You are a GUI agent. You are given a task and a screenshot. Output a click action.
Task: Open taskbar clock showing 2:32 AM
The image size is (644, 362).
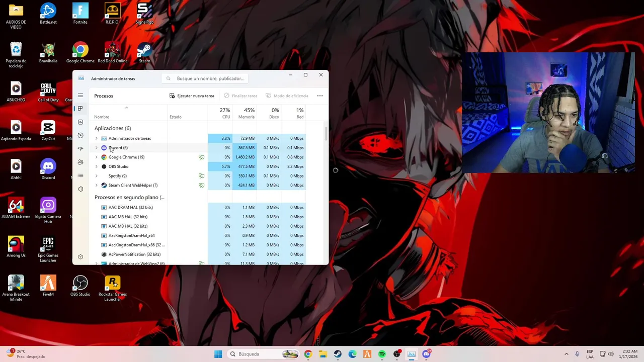[x=630, y=354]
